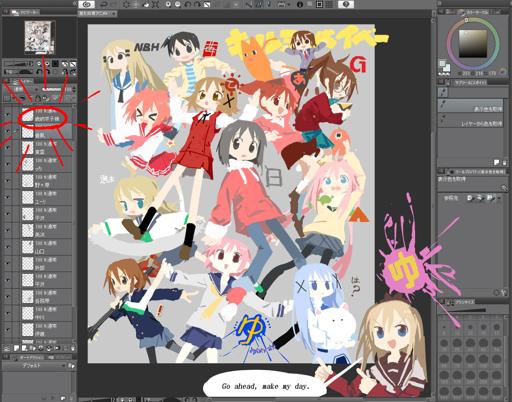
Task: Click the zoom in magnifier in the top toolbar
Action: click(168, 4)
